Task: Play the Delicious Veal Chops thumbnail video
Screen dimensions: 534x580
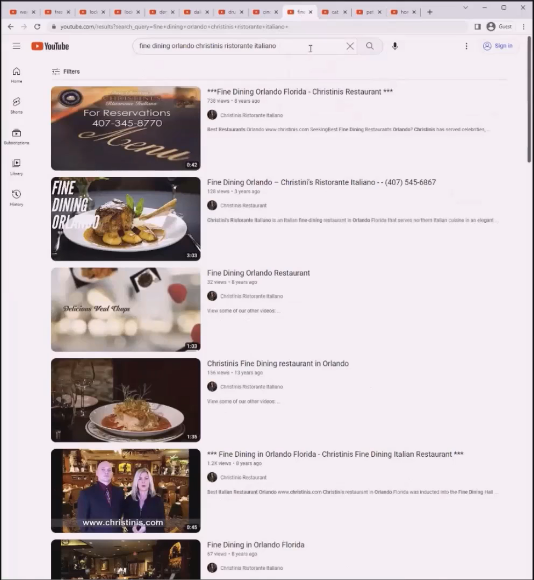Action: [126, 309]
